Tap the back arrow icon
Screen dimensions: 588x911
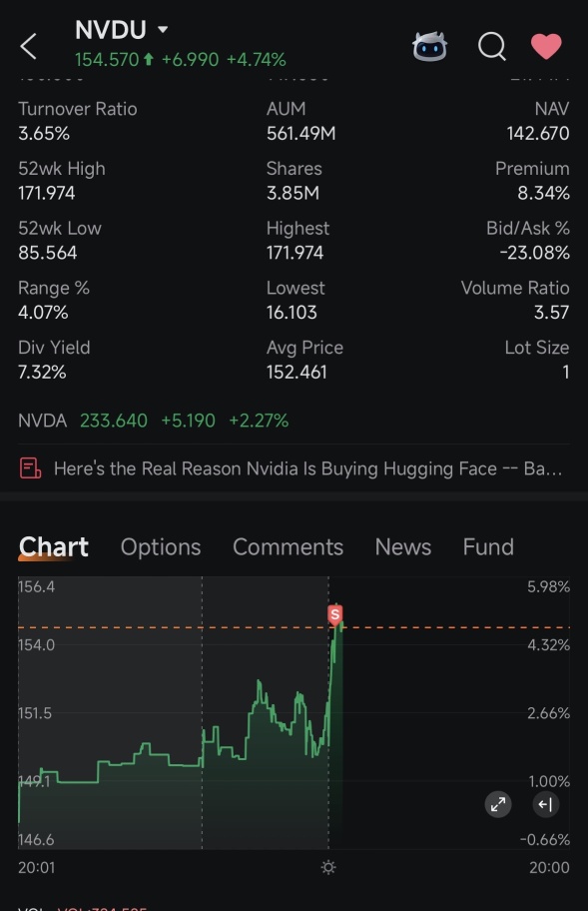click(28, 47)
